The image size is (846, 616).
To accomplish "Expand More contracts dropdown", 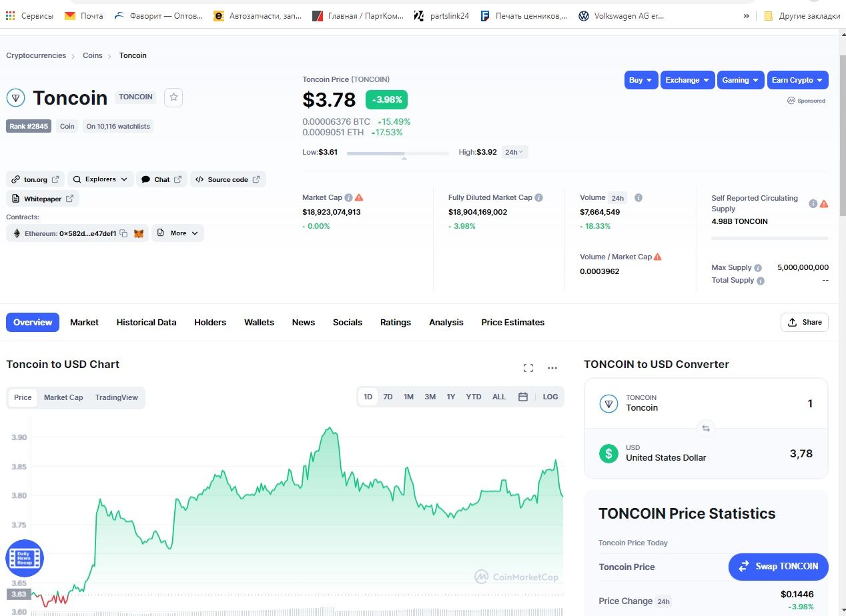I will click(178, 233).
